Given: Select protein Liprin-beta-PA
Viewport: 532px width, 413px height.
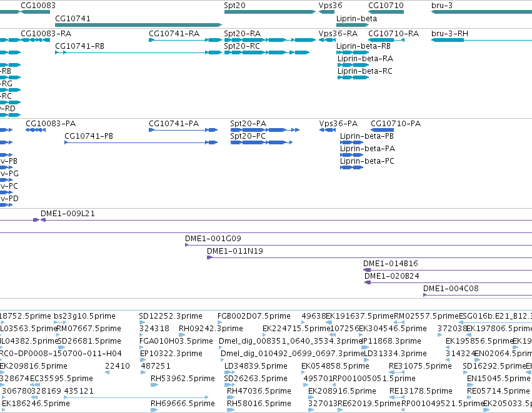Looking at the screenshot, I should pyautogui.click(x=368, y=149).
